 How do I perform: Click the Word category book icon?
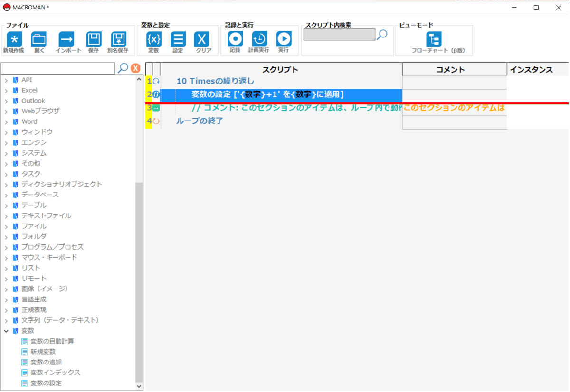pyautogui.click(x=16, y=121)
